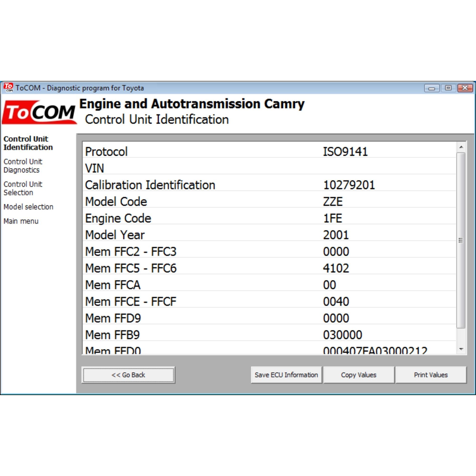Open Control Unit Diagnostics in the sidebar

[x=23, y=166]
